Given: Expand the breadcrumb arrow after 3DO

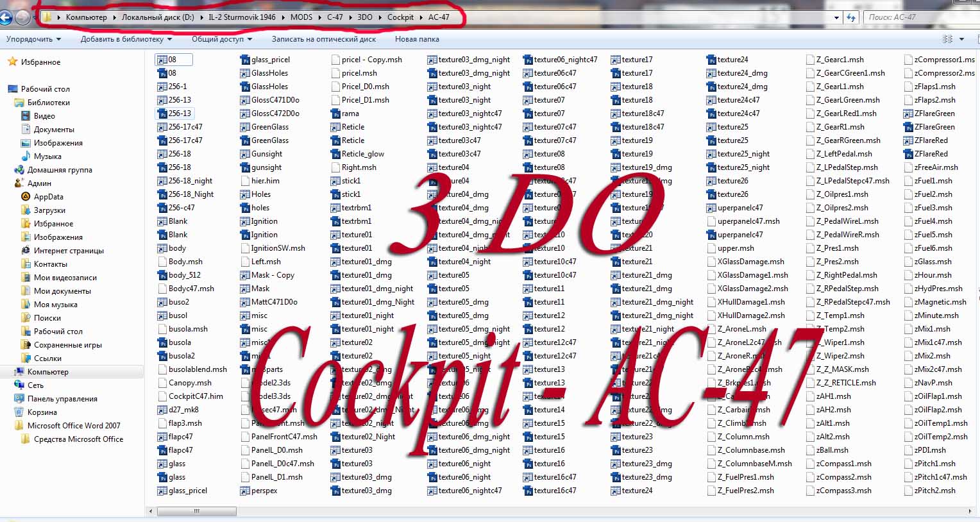Looking at the screenshot, I should tap(380, 17).
